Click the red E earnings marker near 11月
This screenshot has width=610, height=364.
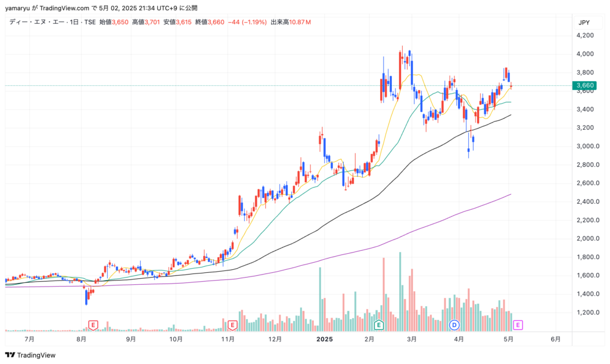[232, 325]
